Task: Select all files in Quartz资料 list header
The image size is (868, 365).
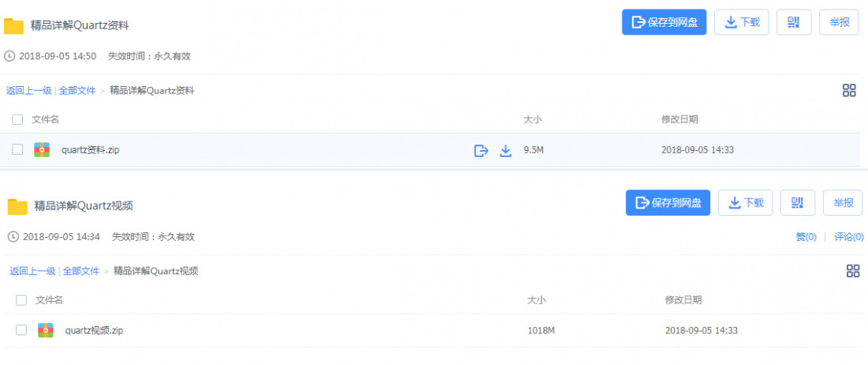Action: [x=17, y=119]
